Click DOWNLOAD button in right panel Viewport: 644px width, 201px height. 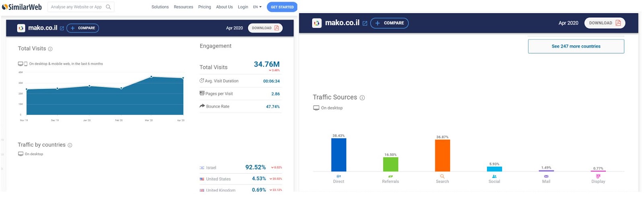pos(605,23)
